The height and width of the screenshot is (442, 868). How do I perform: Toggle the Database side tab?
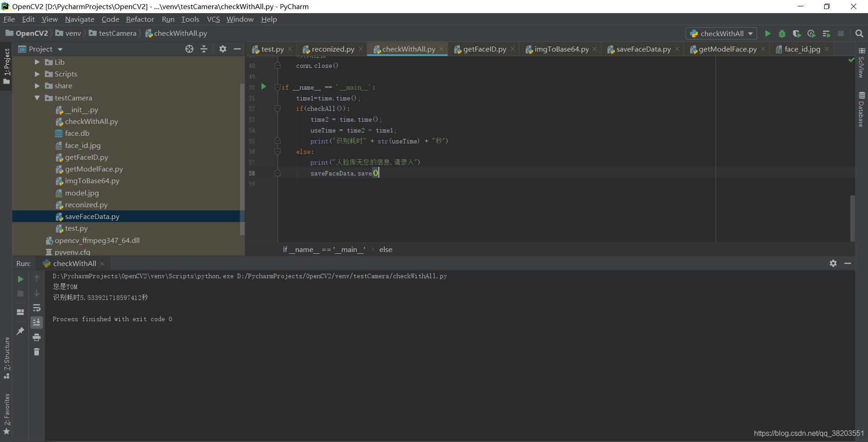[x=862, y=109]
